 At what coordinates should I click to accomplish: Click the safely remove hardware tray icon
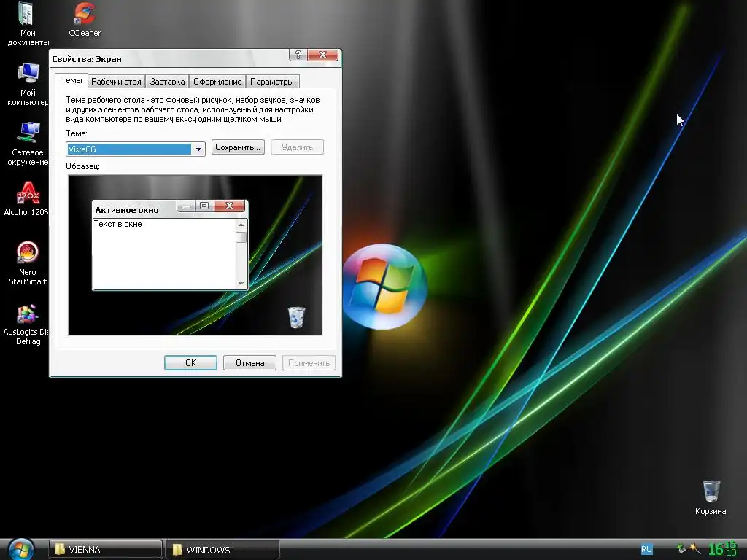681,549
